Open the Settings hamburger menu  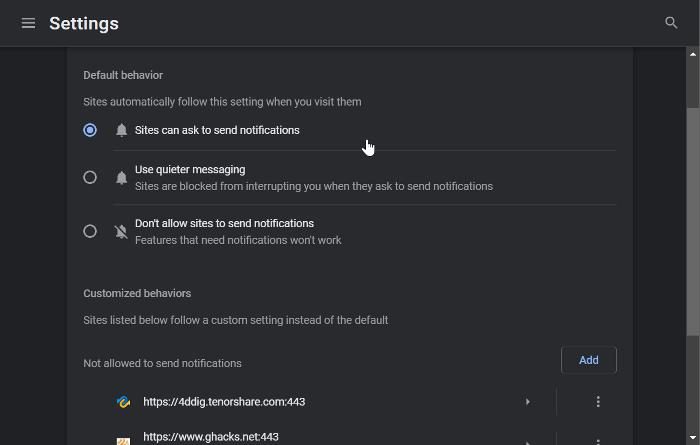pos(28,23)
